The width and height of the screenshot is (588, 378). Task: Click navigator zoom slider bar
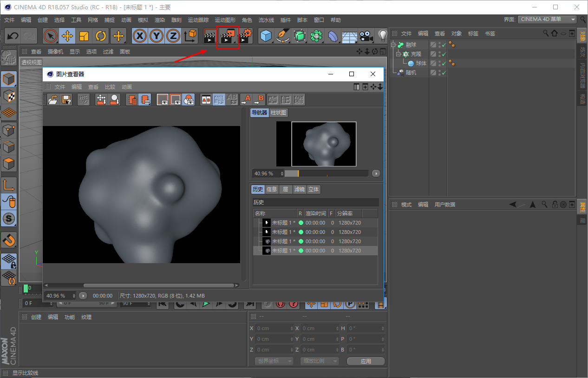tap(327, 173)
